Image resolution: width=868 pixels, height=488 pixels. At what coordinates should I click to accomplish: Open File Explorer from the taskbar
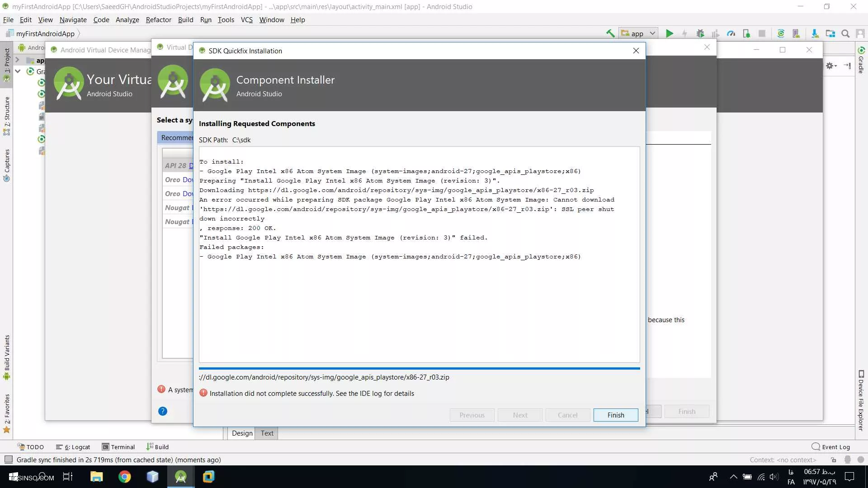pyautogui.click(x=96, y=477)
